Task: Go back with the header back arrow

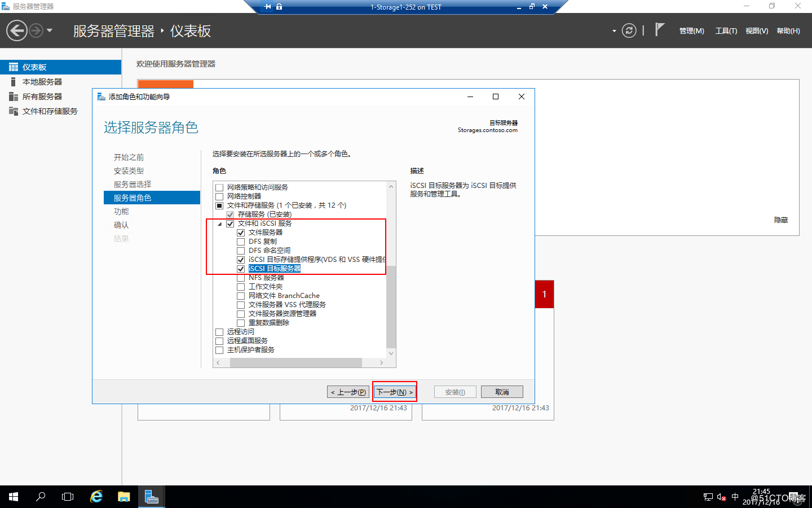Action: click(x=17, y=30)
